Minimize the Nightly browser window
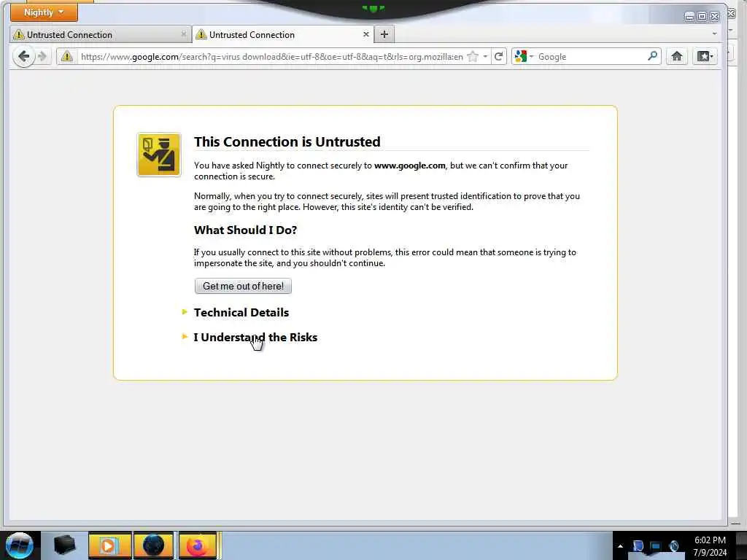This screenshot has width=747, height=560. tap(689, 17)
